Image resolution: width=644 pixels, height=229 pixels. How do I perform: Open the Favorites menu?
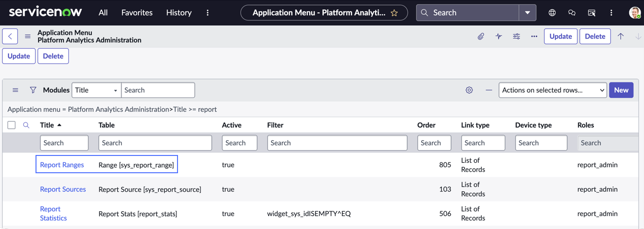tap(137, 13)
